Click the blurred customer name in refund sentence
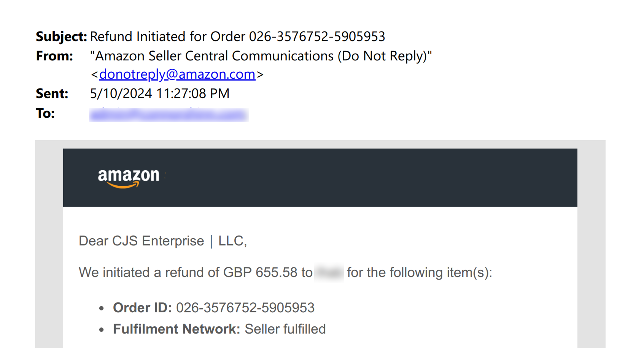644x348 pixels. [x=329, y=272]
